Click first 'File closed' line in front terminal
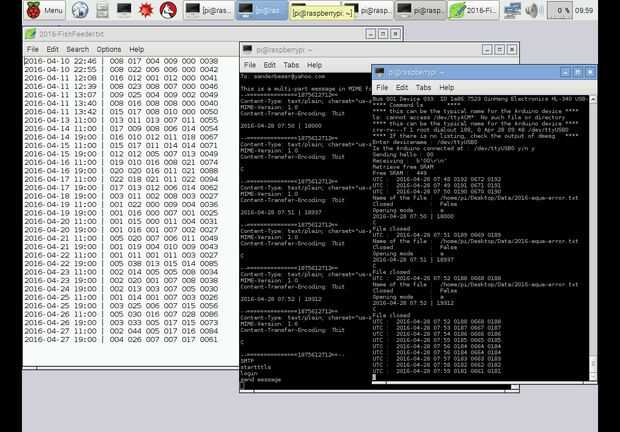The height and width of the screenshot is (432, 620). coord(391,229)
